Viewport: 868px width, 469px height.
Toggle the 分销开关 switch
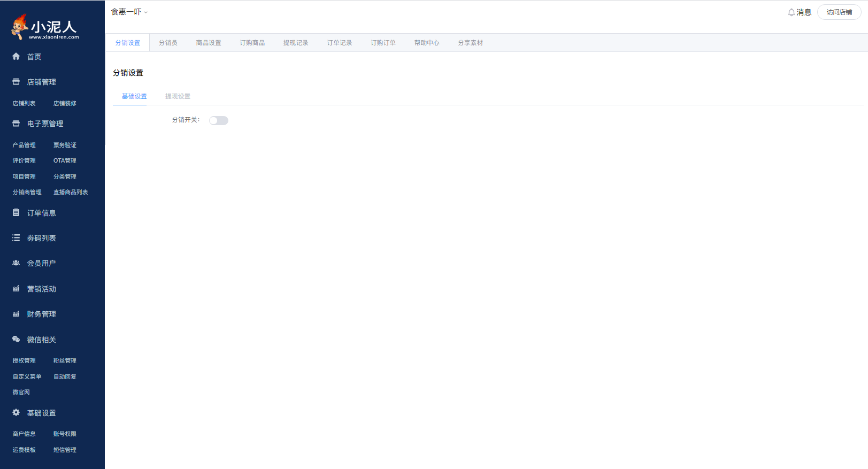(218, 120)
